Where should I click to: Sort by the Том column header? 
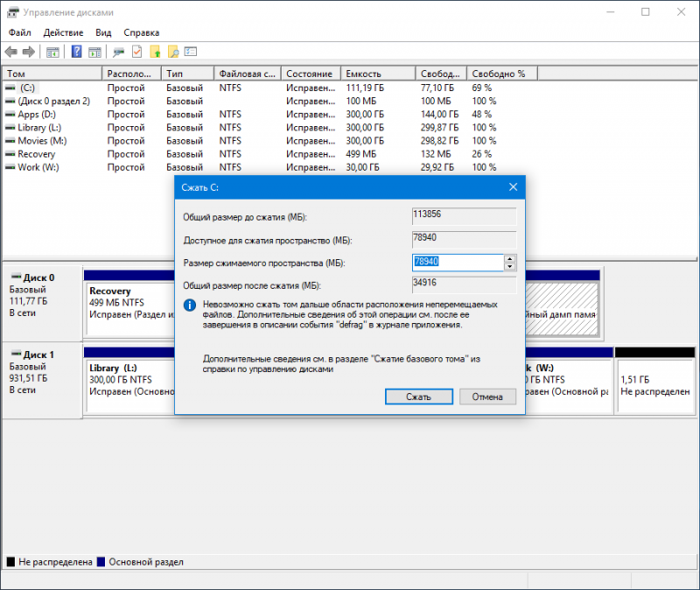point(52,74)
